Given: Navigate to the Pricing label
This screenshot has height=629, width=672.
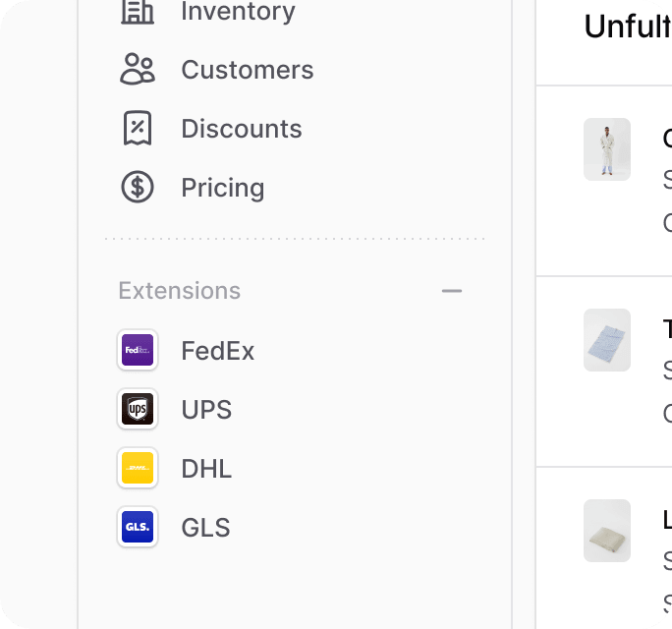Looking at the screenshot, I should 223,188.
